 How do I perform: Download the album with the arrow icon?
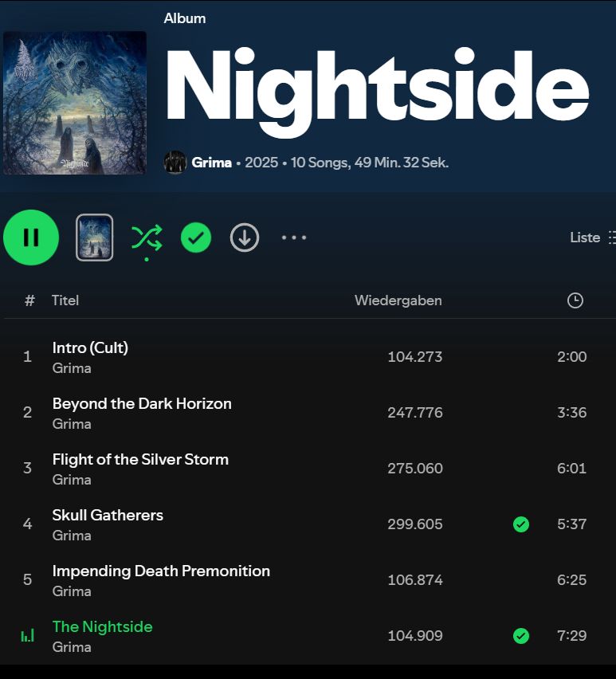[x=245, y=237]
